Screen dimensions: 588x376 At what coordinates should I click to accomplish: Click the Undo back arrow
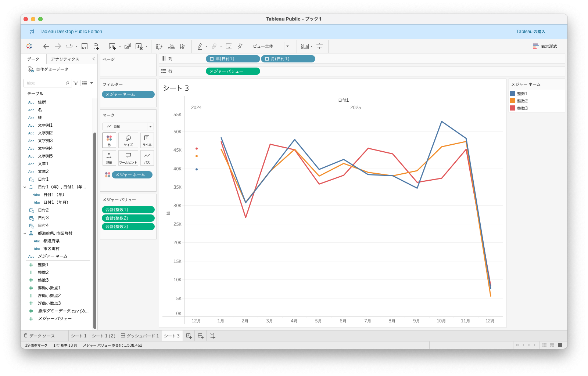click(46, 46)
